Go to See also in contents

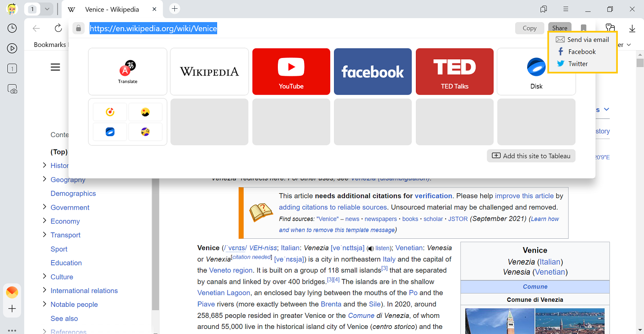pyautogui.click(x=64, y=318)
